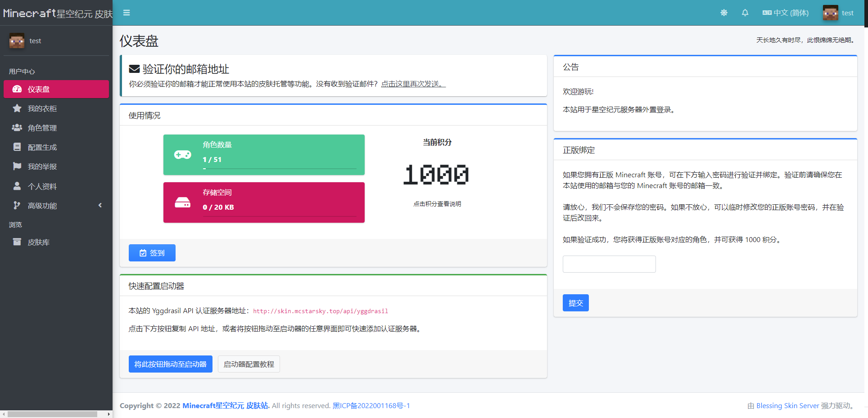Open the settings gear in the top bar

pos(724,13)
